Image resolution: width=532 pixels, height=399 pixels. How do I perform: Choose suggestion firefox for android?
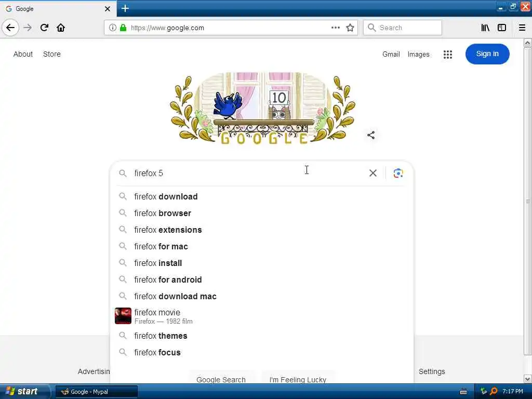tap(262, 280)
